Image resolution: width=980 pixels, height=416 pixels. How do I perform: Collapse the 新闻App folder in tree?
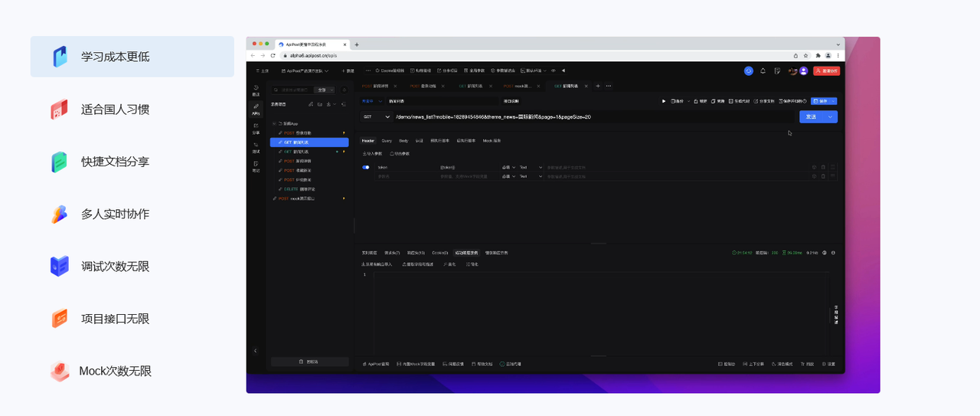[x=274, y=123]
